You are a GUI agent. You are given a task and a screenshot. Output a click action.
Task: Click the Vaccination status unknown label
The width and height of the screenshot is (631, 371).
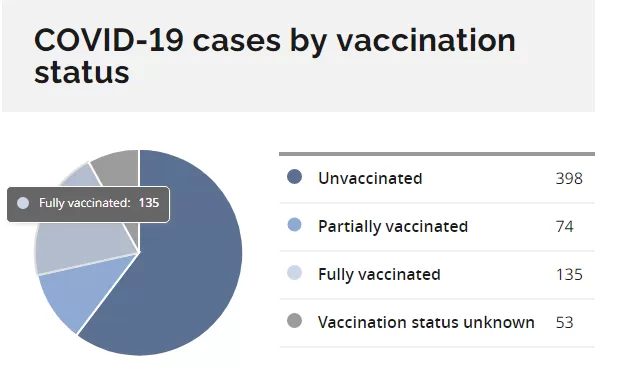[x=426, y=322]
